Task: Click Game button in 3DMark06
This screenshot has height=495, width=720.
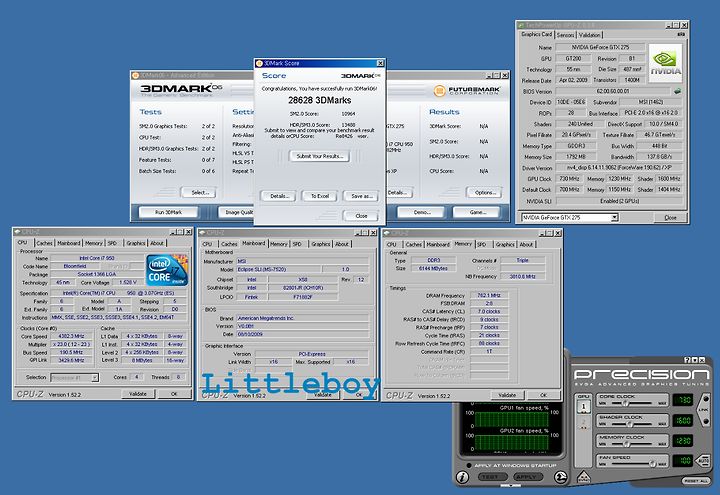Action: (x=477, y=212)
